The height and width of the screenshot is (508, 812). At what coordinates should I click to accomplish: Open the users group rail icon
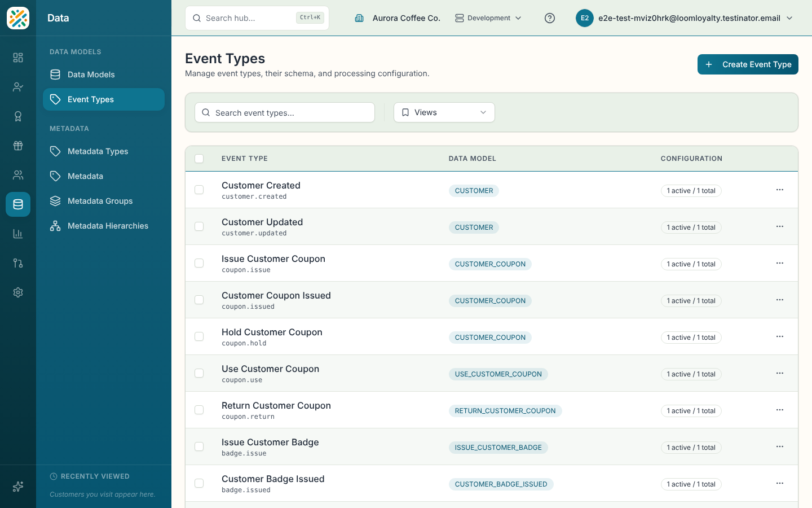[18, 175]
